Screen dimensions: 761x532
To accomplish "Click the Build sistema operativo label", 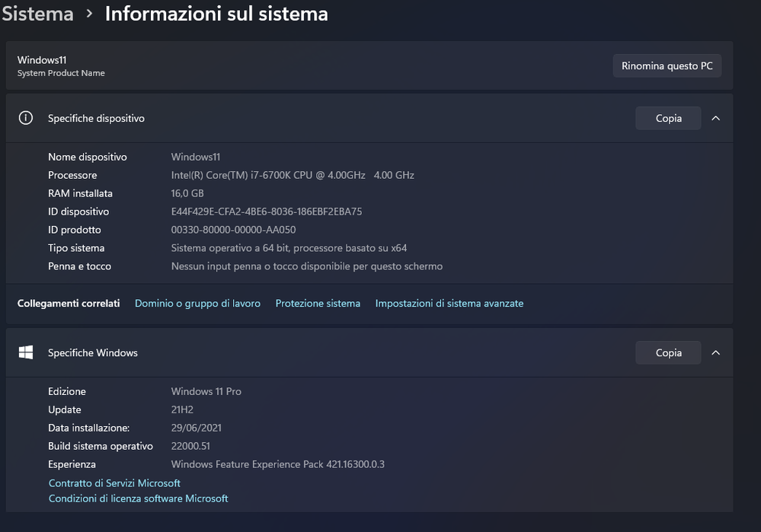I will 101,446.
